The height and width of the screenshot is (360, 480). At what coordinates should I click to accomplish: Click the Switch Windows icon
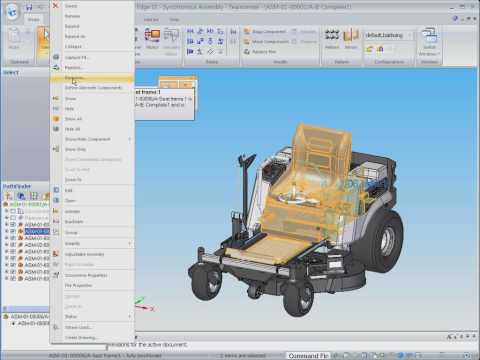[430, 42]
